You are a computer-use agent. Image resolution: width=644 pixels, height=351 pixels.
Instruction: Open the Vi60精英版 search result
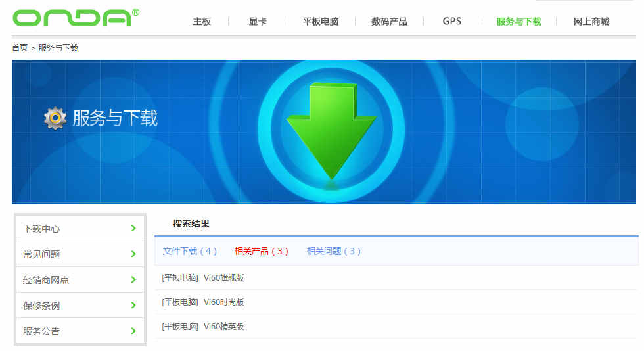(224, 326)
